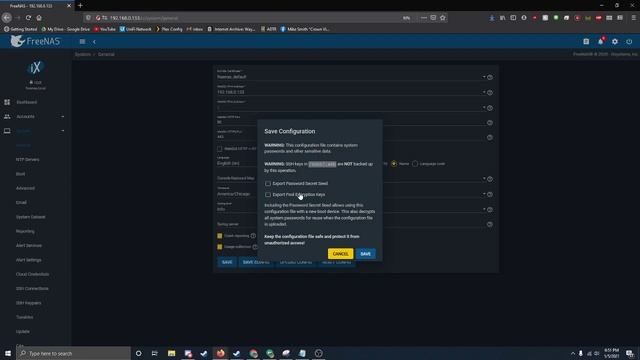Show help for Console Keyboard Map field

[x=490, y=179]
